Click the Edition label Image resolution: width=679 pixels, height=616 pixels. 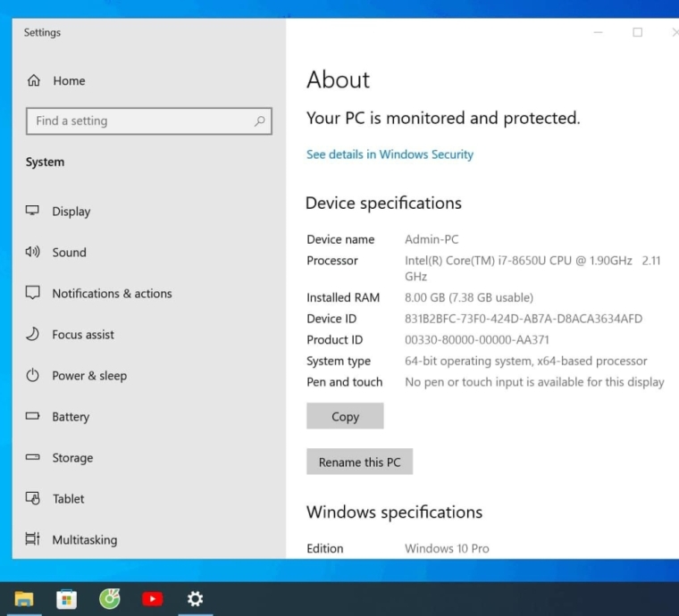click(x=325, y=548)
